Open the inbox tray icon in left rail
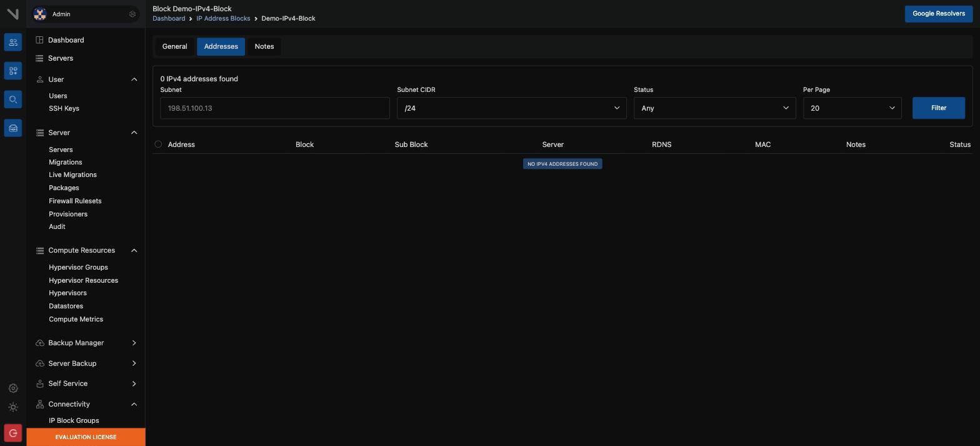 tap(13, 128)
